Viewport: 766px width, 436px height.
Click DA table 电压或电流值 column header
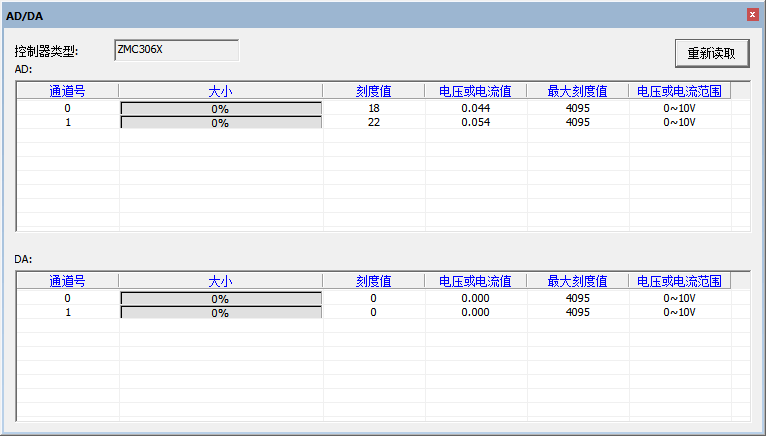click(475, 281)
